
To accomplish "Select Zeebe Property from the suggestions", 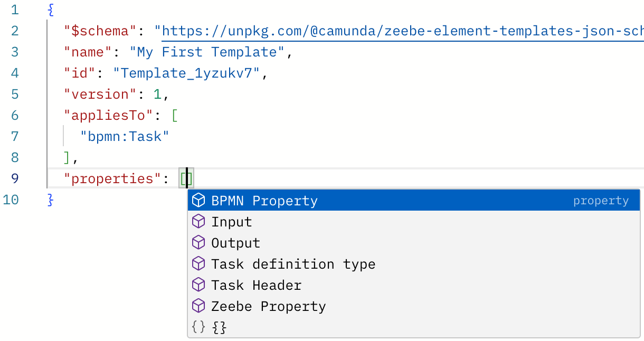I will 268,306.
